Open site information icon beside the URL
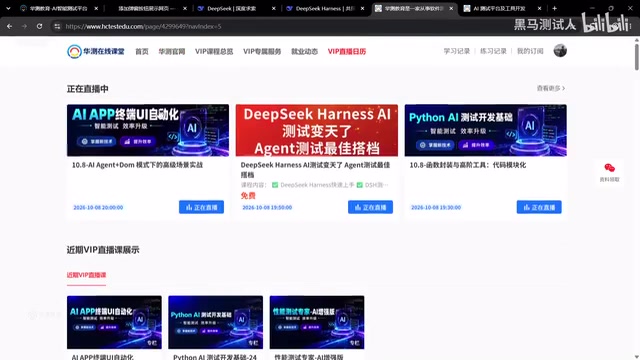Image resolution: width=640 pixels, height=360 pixels. point(57,26)
